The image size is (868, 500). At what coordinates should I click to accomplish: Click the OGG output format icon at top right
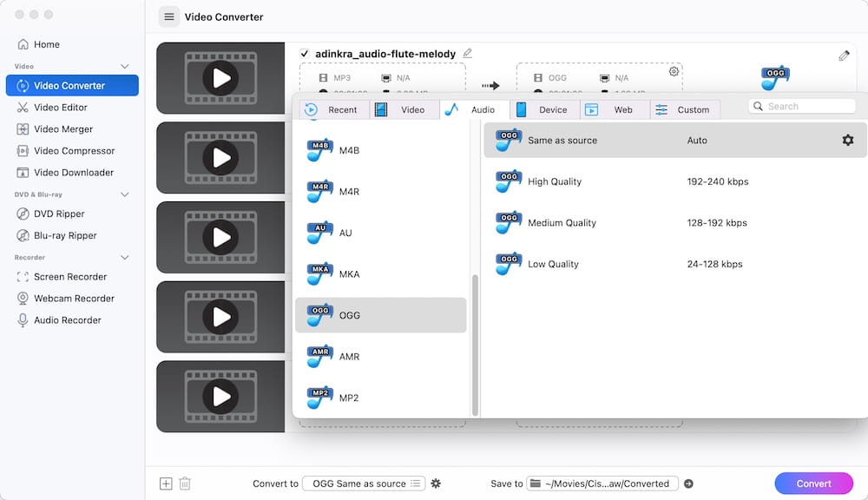click(774, 77)
